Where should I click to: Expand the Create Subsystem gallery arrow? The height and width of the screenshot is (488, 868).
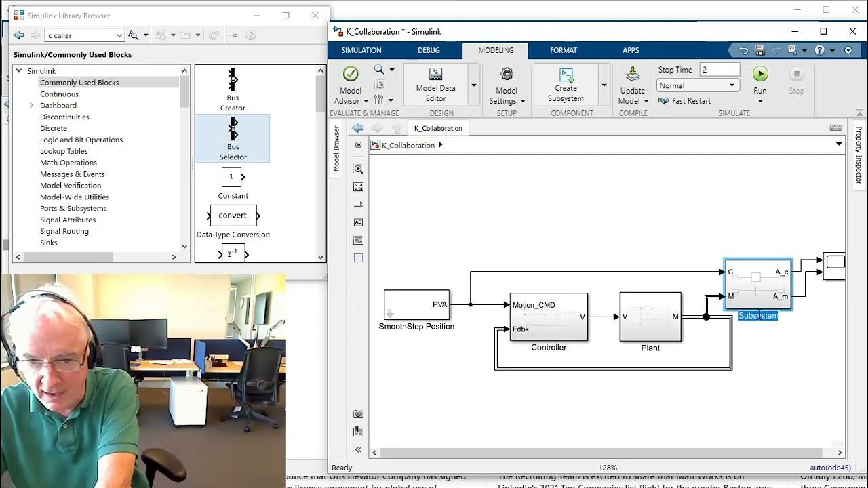(604, 85)
